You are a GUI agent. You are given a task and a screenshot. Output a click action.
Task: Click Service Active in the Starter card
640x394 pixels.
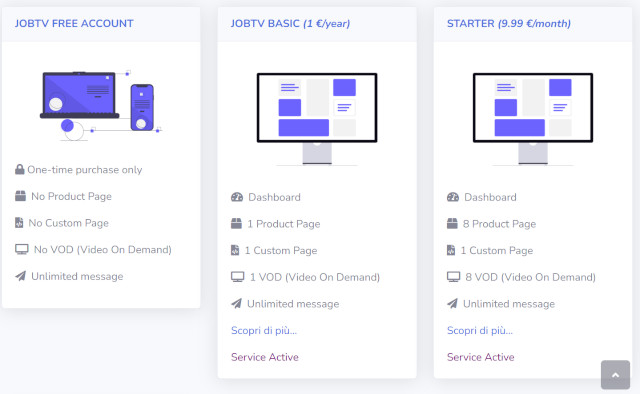coord(481,357)
